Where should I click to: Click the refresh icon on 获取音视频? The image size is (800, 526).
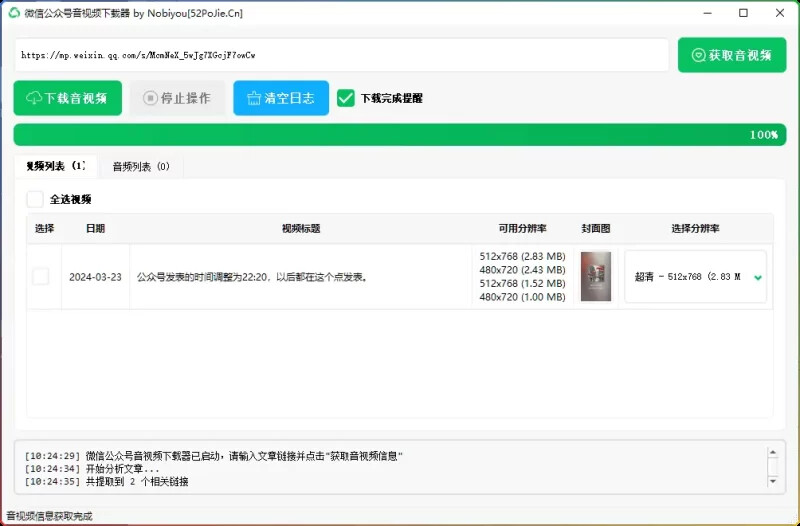pyautogui.click(x=697, y=56)
